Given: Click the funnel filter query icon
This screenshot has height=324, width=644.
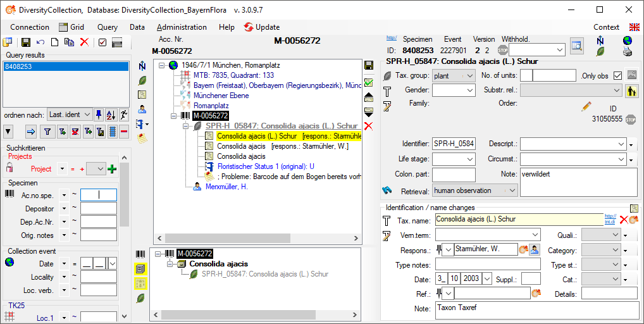Looking at the screenshot, I should pyautogui.click(x=47, y=132).
